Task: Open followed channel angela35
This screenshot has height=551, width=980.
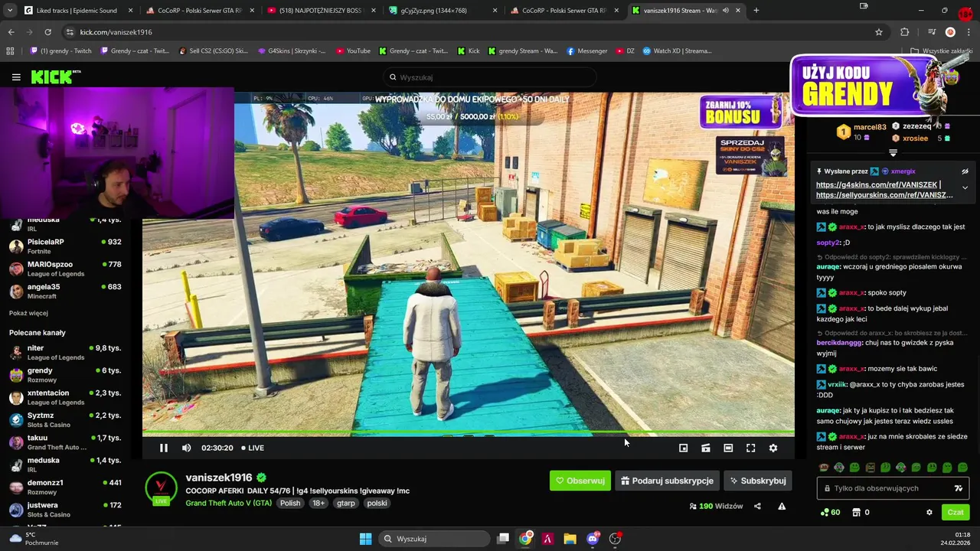Action: 65,291
